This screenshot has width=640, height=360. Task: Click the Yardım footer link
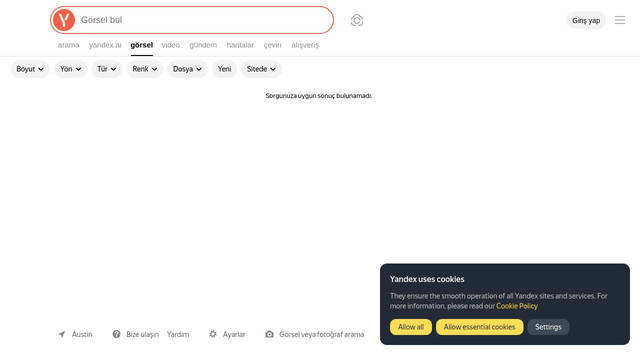(x=178, y=334)
